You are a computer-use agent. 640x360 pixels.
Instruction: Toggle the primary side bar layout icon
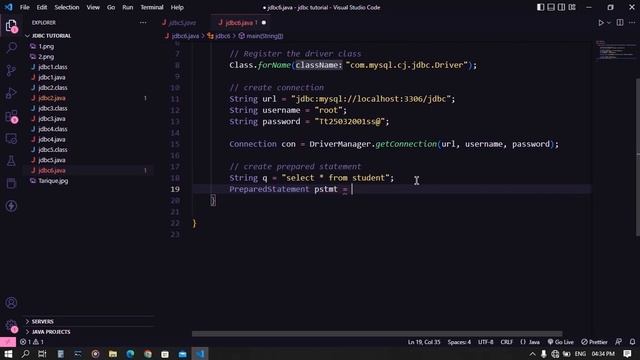pos(540,7)
